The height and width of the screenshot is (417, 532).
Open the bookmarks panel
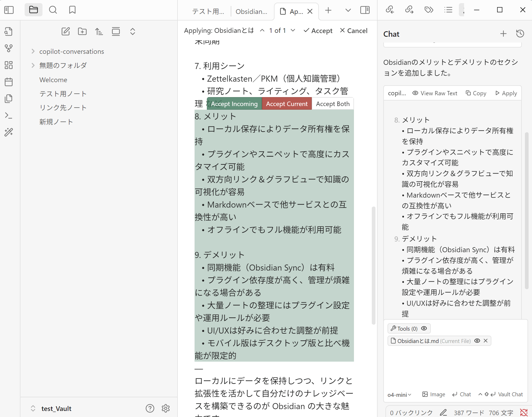pos(72,10)
